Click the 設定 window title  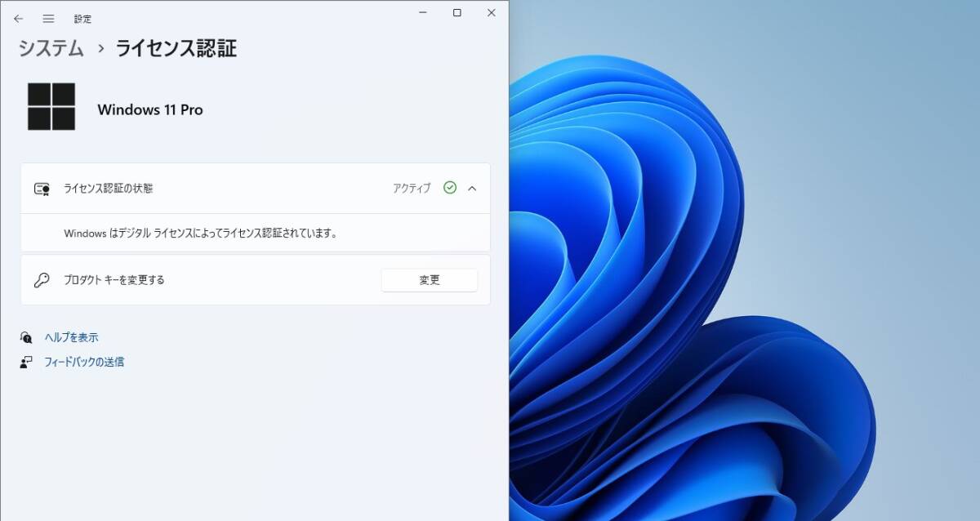(82, 18)
